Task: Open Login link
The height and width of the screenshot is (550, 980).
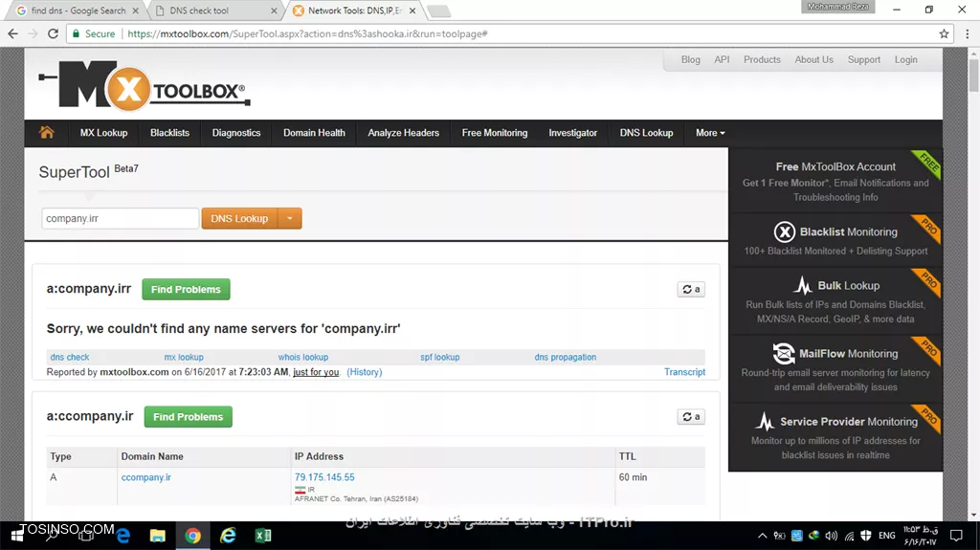Action: (x=905, y=59)
